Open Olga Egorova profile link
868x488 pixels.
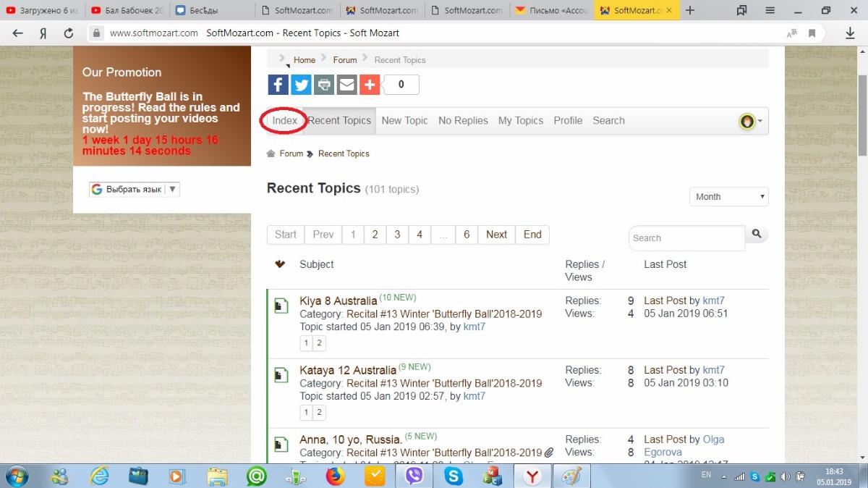coord(684,445)
